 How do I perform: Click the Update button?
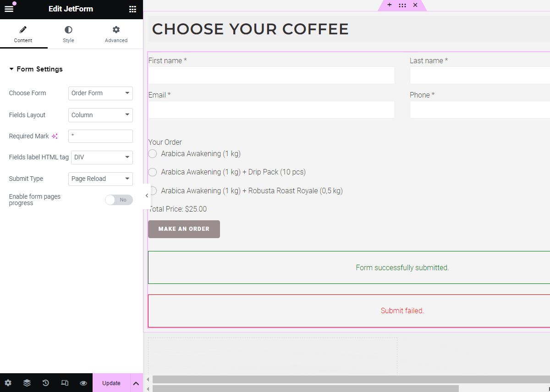(111, 383)
